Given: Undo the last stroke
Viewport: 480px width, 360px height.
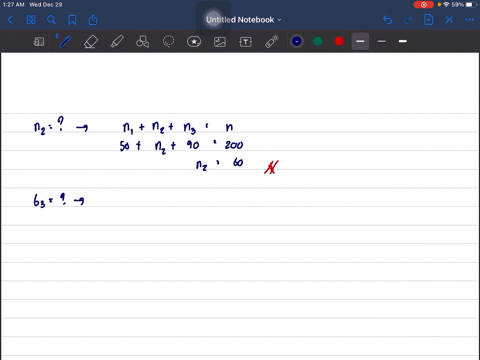Looking at the screenshot, I should 387,20.
